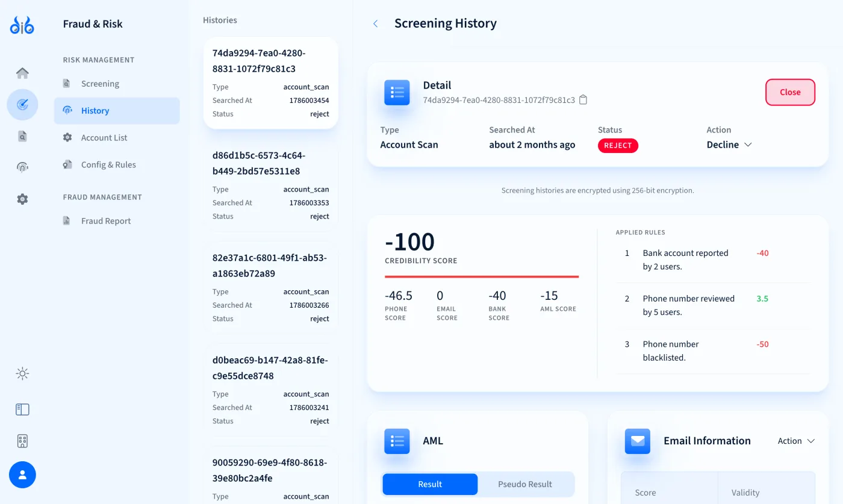Click the Detail card list icon

[x=397, y=92]
